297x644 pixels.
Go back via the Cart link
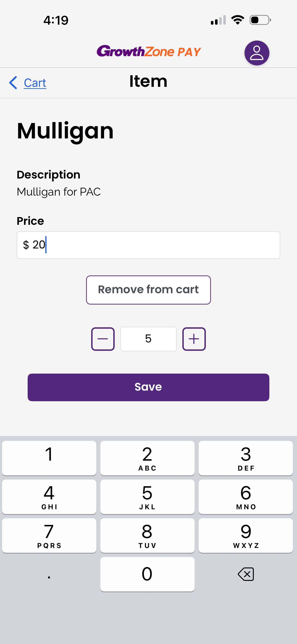35,83
